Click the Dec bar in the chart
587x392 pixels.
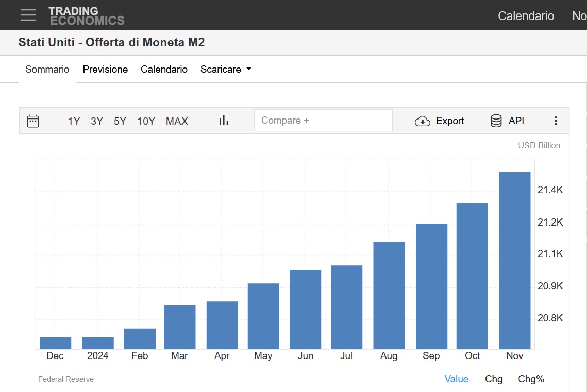(x=56, y=343)
